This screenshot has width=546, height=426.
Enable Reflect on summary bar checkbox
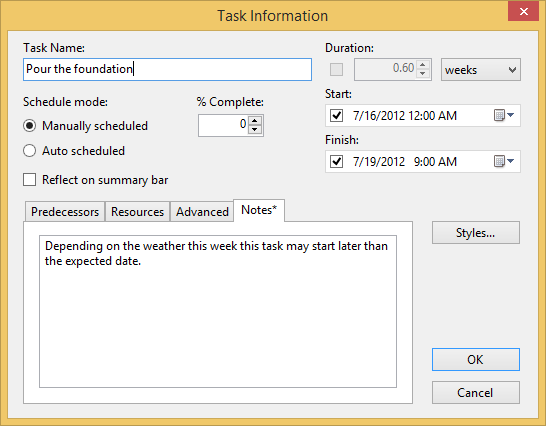point(30,180)
